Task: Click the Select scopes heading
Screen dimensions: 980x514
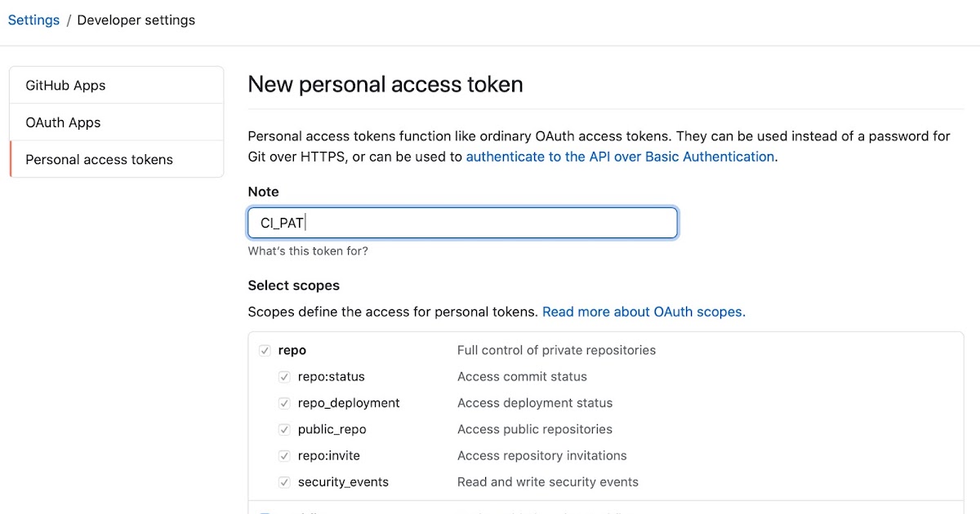Action: point(293,285)
